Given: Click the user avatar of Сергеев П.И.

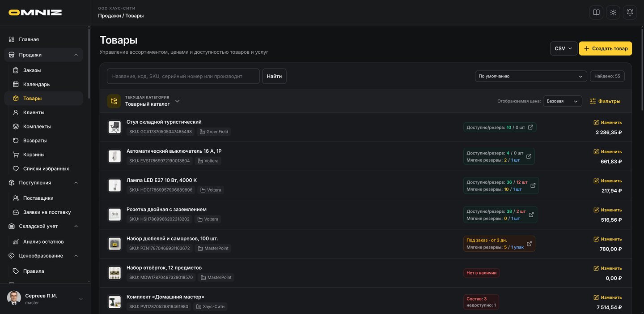Looking at the screenshot, I should pyautogui.click(x=14, y=298).
